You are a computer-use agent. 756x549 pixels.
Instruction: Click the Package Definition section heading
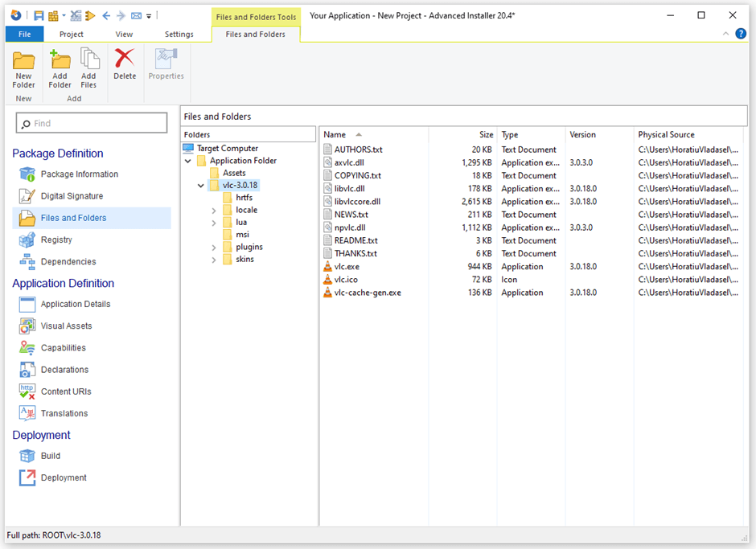(58, 154)
